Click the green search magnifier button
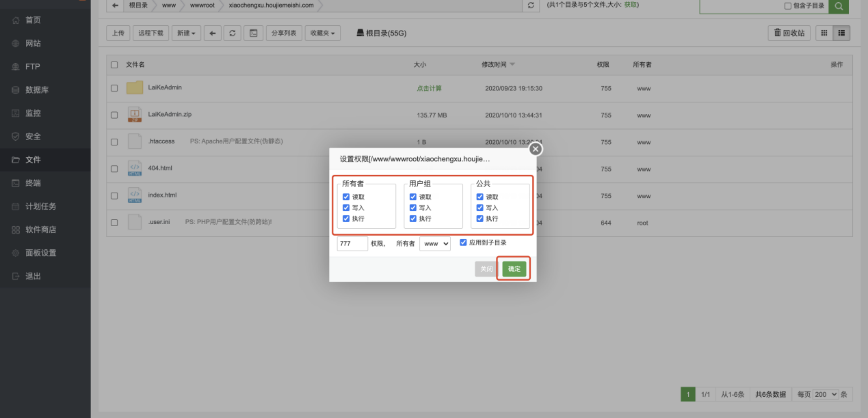 point(839,6)
